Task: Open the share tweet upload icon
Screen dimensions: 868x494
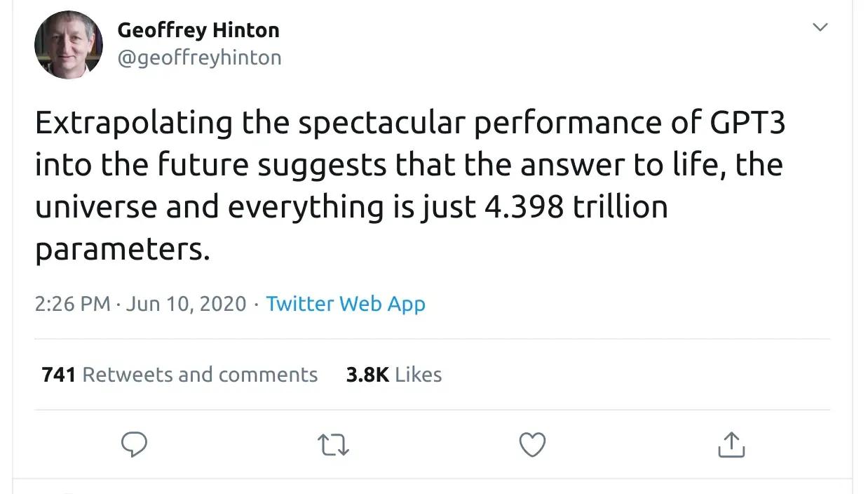Action: (x=731, y=445)
